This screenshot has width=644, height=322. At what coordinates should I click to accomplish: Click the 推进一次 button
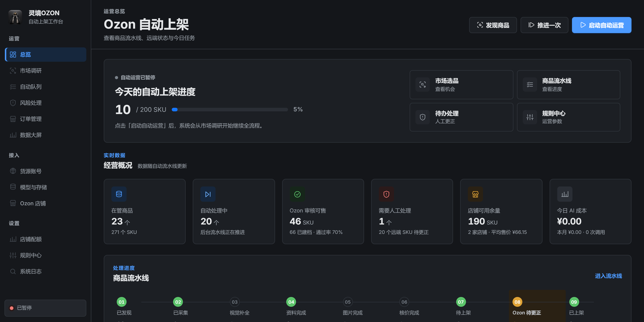click(x=544, y=25)
